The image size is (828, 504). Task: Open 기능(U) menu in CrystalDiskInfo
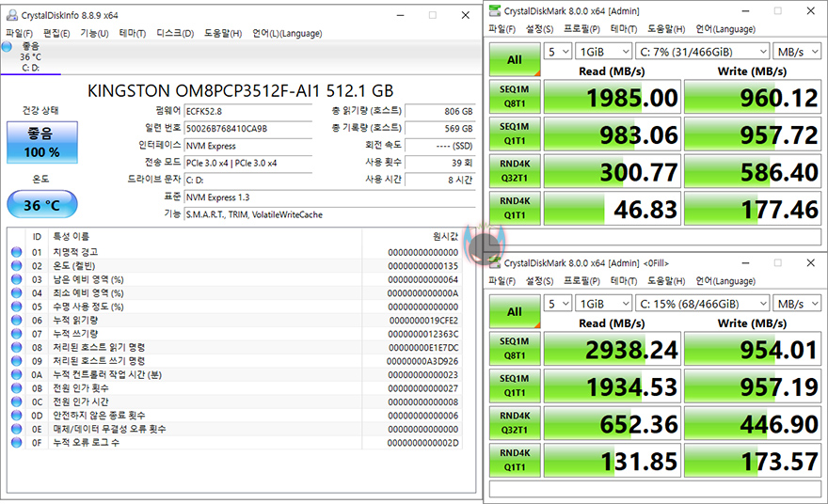pyautogui.click(x=94, y=33)
